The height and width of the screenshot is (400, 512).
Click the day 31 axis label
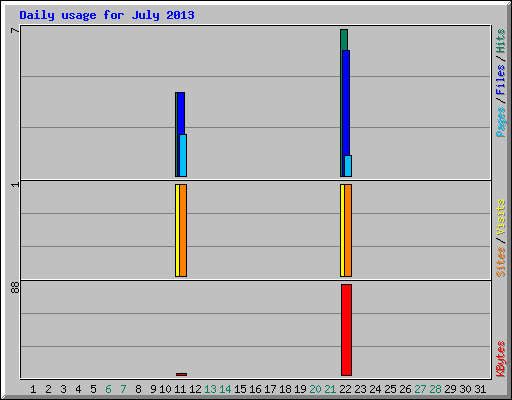pyautogui.click(x=480, y=389)
